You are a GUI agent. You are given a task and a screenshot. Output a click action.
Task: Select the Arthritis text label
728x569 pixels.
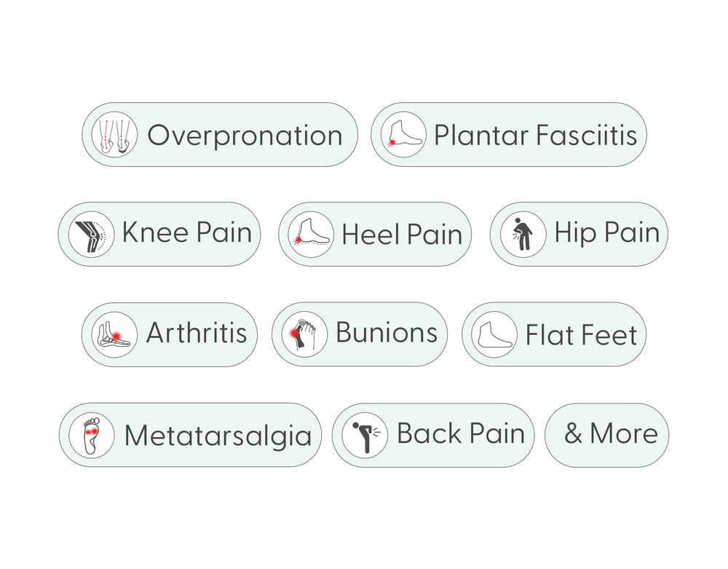[197, 332]
